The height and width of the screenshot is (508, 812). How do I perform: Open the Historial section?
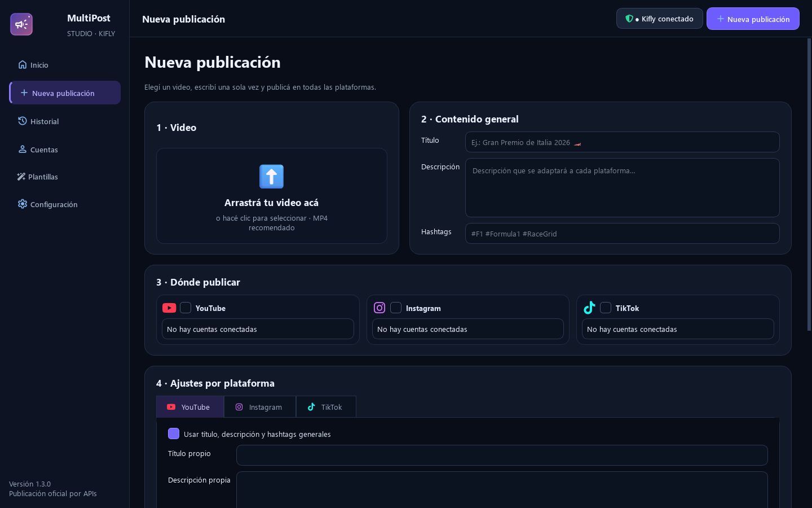tap(65, 121)
